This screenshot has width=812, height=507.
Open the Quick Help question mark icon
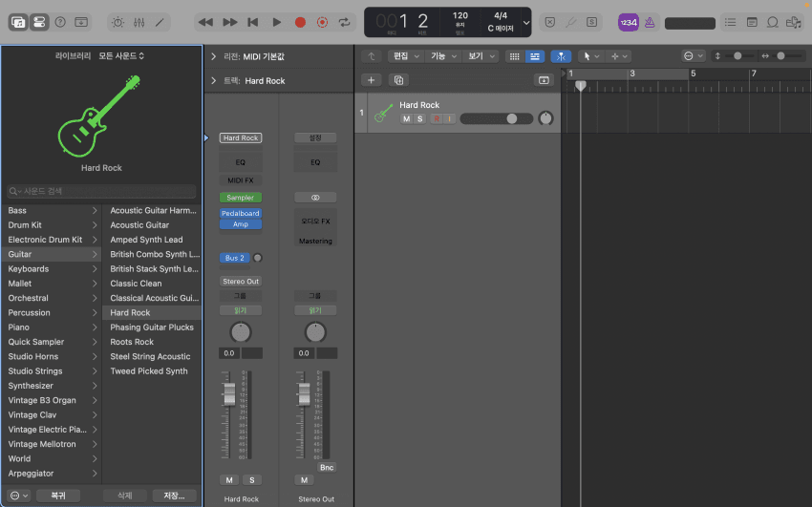[60, 22]
